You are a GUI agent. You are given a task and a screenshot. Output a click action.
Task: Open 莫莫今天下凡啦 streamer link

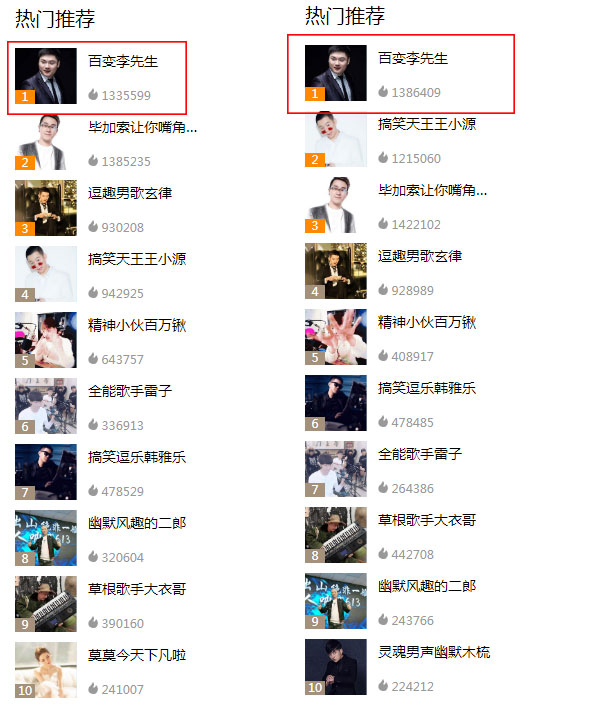(137, 655)
